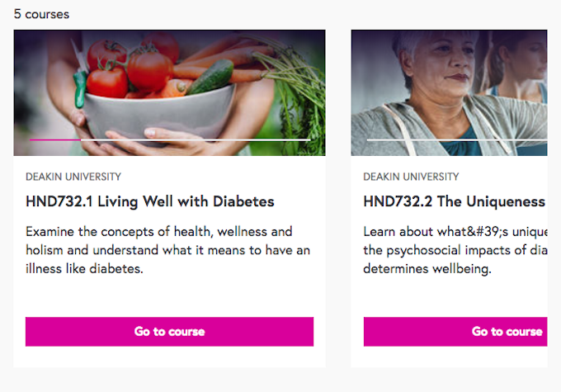Select the grey-haired woman course thumbnail

point(449,92)
